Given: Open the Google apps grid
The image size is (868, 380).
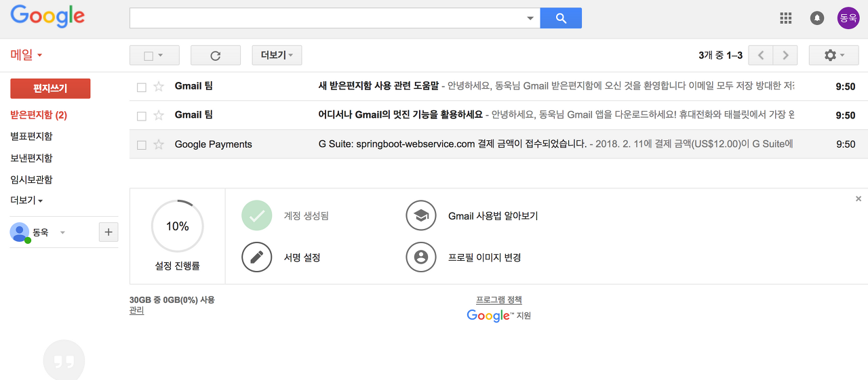Looking at the screenshot, I should point(786,18).
